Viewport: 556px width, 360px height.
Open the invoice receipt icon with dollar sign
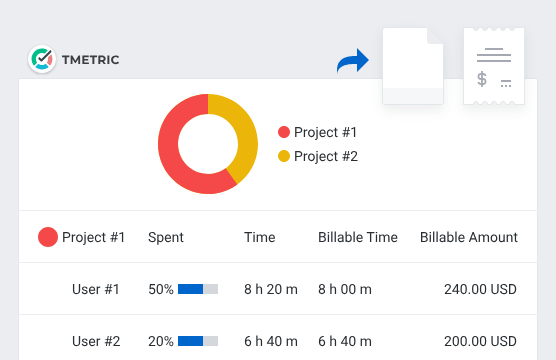pos(494,66)
